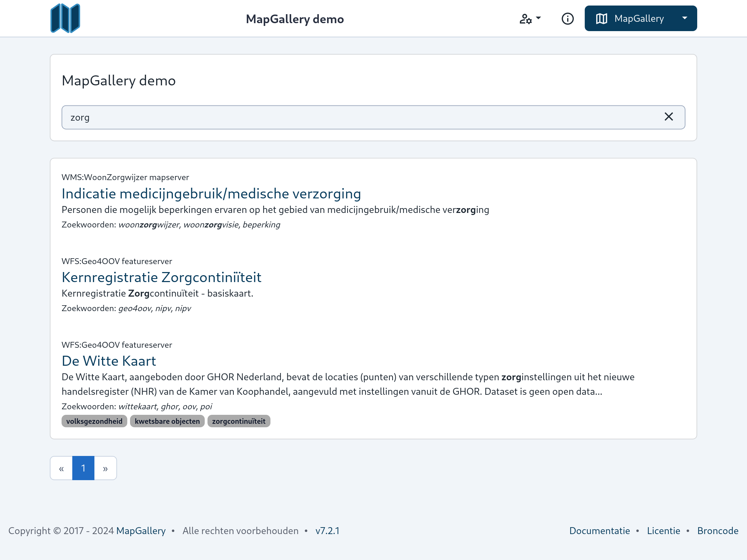Click the MapGallery logo icon

coord(65,18)
